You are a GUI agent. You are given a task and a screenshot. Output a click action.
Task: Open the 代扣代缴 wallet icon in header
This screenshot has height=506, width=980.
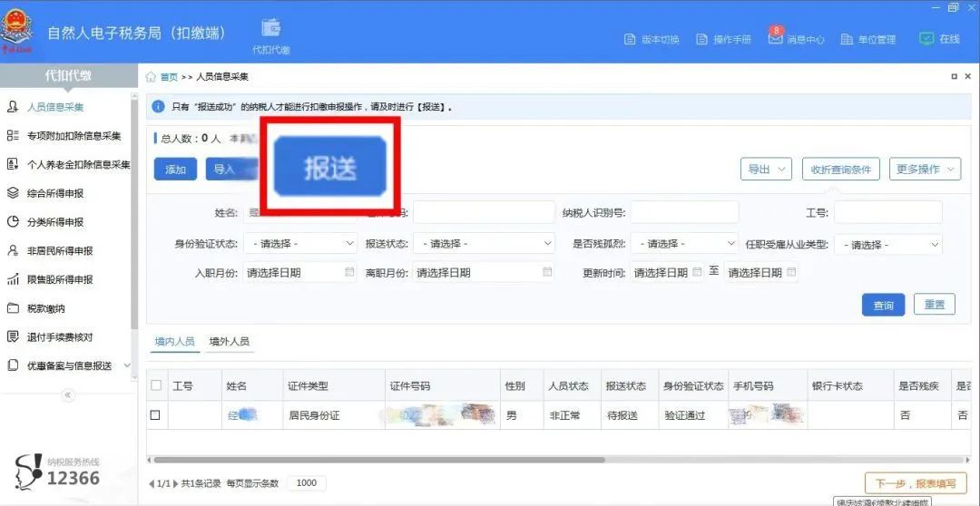(270, 28)
